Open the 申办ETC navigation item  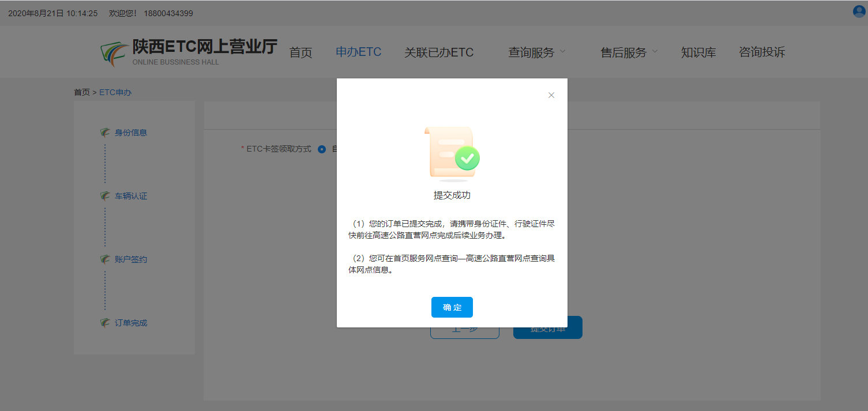(x=358, y=52)
